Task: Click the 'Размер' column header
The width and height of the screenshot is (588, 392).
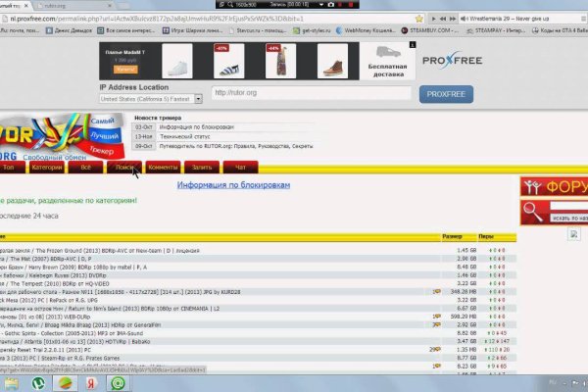Action: coord(452,236)
